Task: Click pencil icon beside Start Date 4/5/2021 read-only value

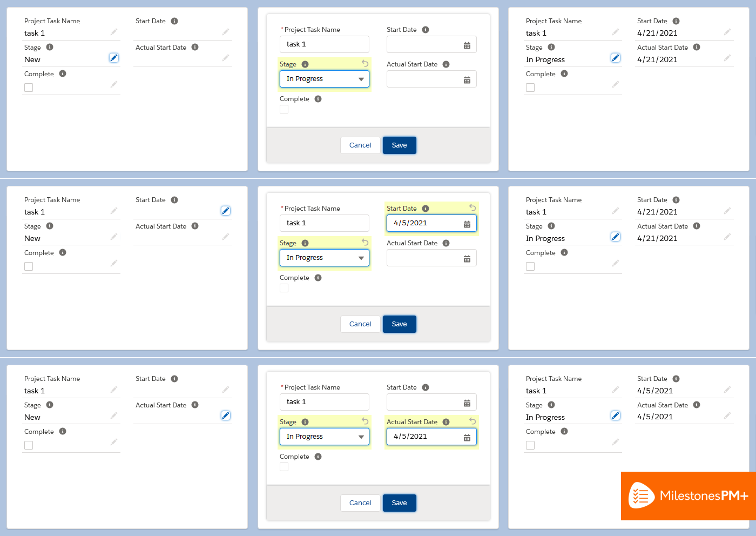Action: (727, 389)
